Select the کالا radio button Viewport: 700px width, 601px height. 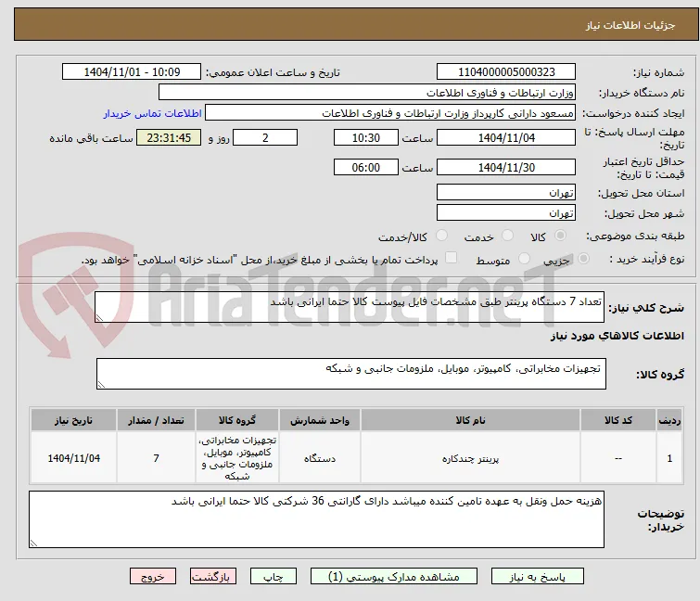(x=560, y=236)
